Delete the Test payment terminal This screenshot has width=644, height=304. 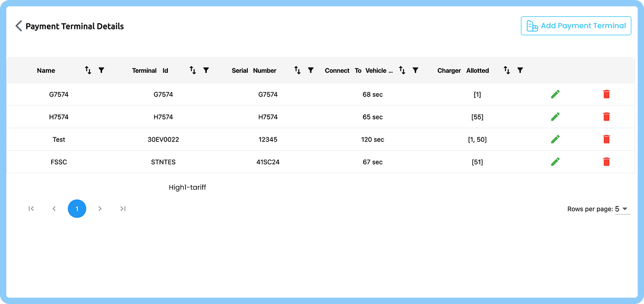tap(606, 139)
